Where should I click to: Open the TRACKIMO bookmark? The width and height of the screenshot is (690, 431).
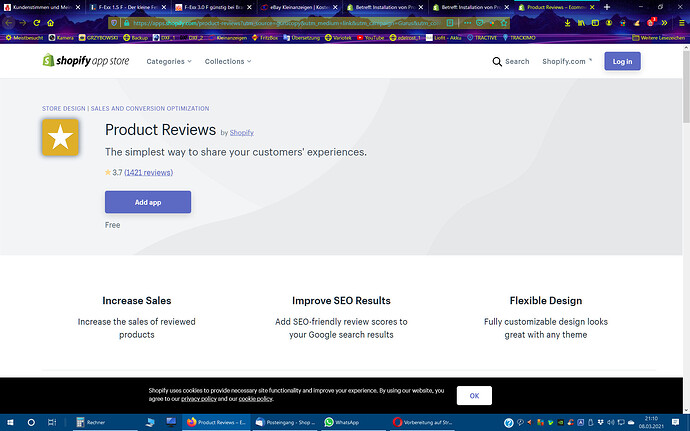[519, 38]
